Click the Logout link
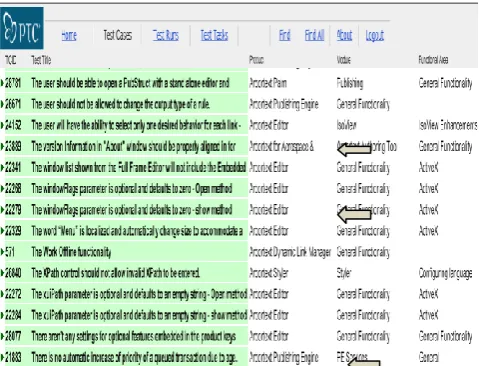The width and height of the screenshot is (479, 366). pyautogui.click(x=375, y=35)
